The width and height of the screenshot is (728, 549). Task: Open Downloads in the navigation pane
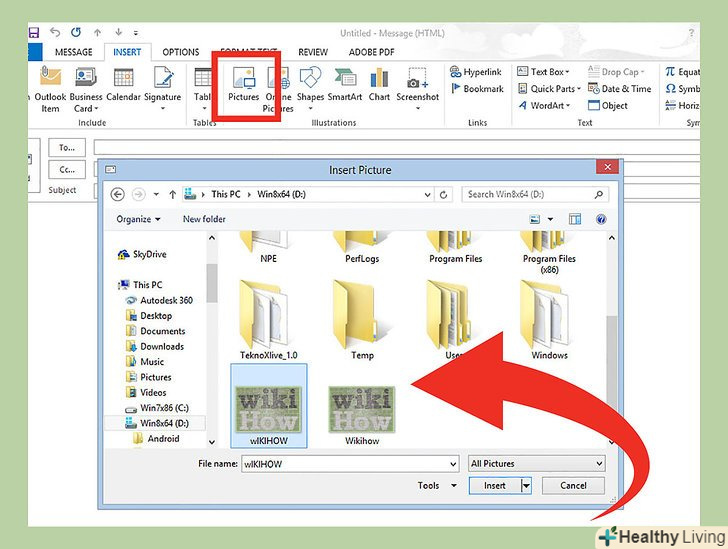point(155,346)
